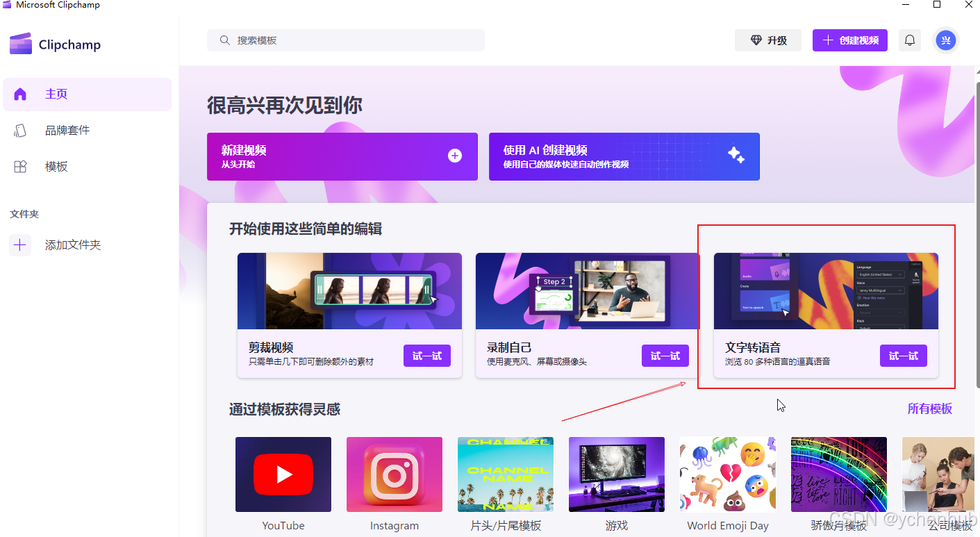This screenshot has height=537, width=980.
Task: Click the 添加文件夹 label
Action: [x=73, y=245]
